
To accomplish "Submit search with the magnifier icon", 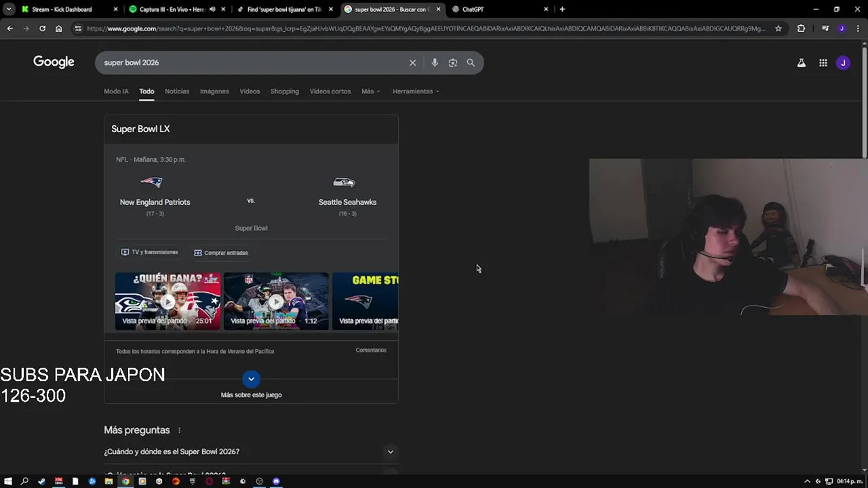I will (x=471, y=62).
